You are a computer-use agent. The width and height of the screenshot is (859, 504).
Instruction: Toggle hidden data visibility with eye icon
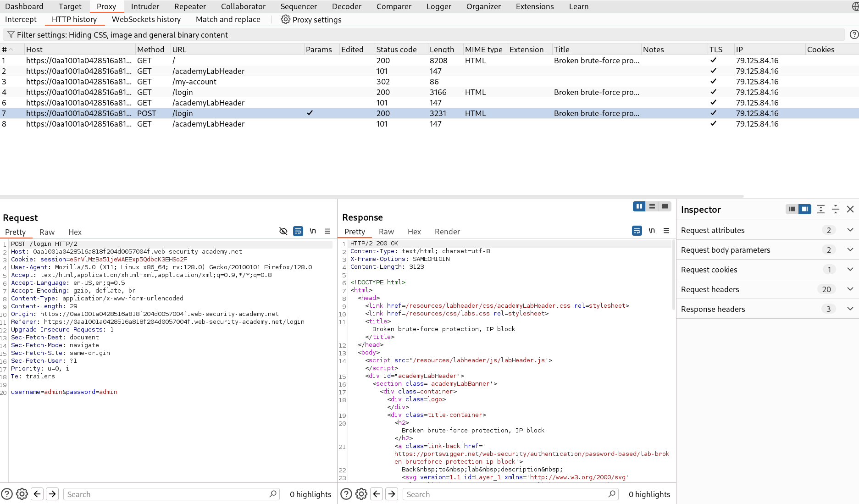coord(283,231)
